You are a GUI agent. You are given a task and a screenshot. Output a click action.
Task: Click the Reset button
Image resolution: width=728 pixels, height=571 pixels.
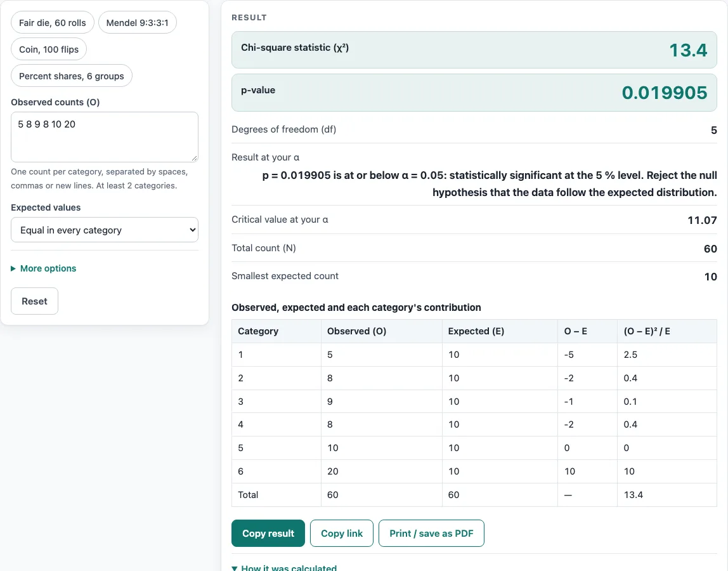34,301
